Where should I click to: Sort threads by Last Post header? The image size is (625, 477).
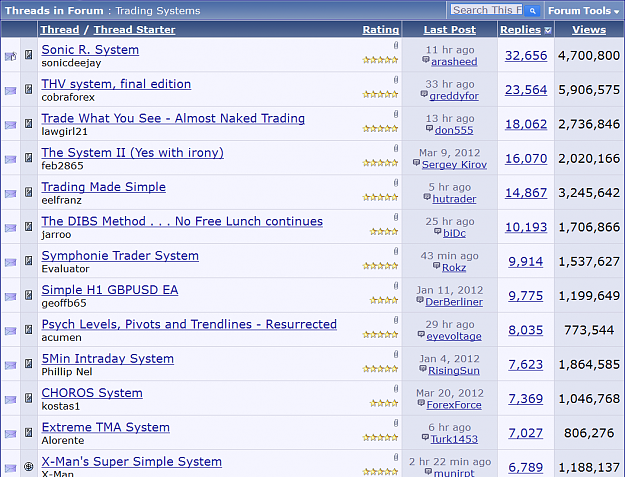pos(450,29)
